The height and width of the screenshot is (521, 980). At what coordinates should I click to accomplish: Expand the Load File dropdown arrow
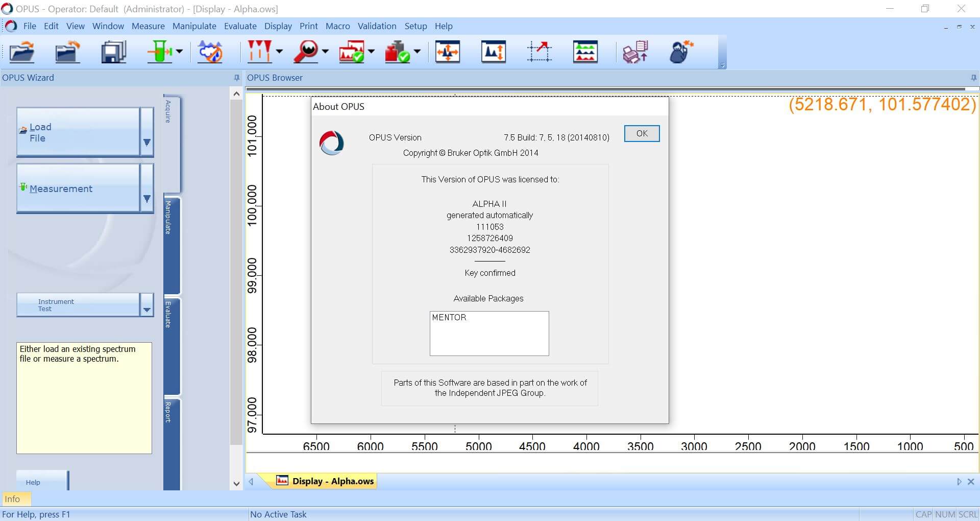147,142
